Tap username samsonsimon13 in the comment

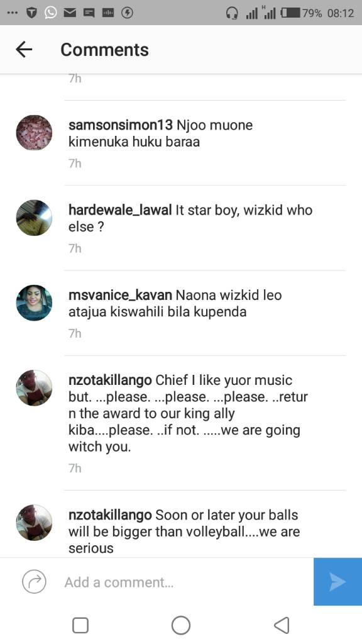coord(121,125)
